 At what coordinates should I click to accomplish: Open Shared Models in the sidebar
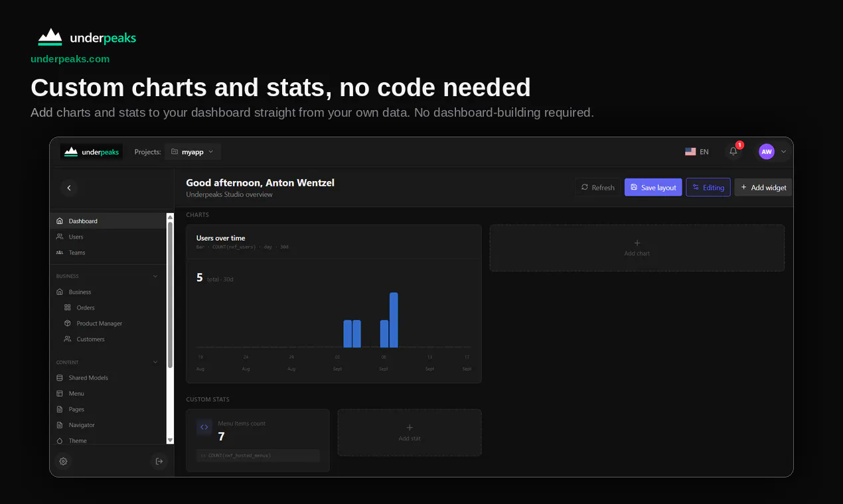108,378
